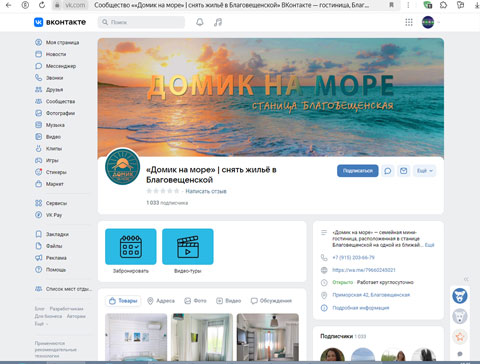Click phone number +7 (915) link

click(353, 257)
